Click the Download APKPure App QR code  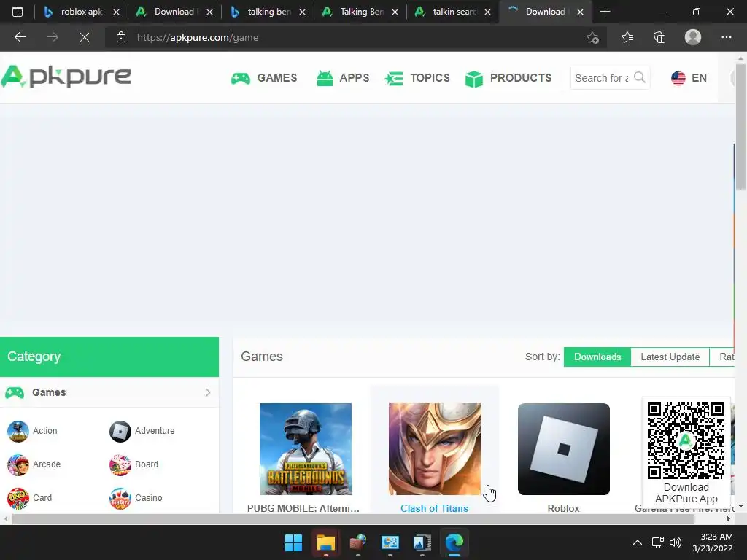(x=686, y=440)
